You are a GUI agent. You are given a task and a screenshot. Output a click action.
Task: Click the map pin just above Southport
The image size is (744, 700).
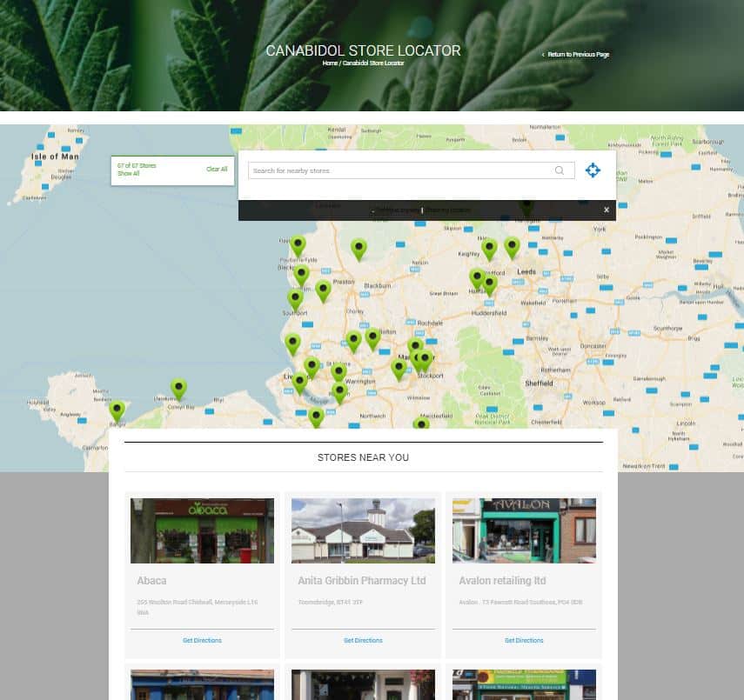(295, 300)
